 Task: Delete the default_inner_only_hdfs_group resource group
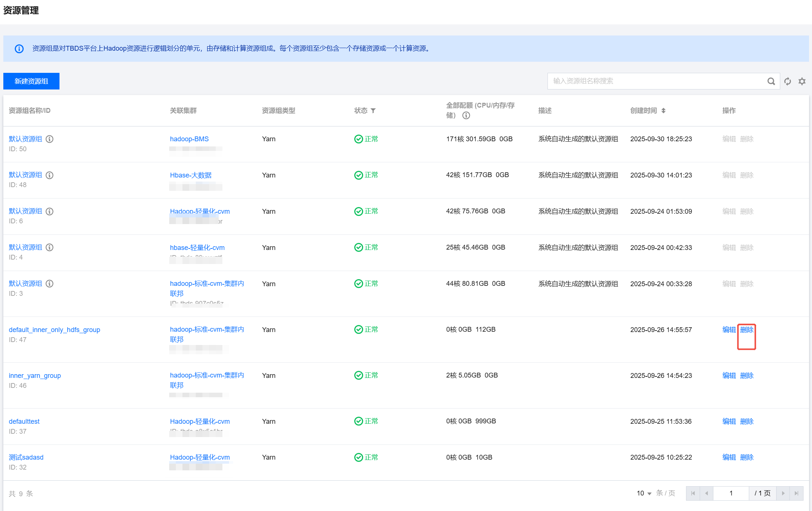tap(747, 329)
